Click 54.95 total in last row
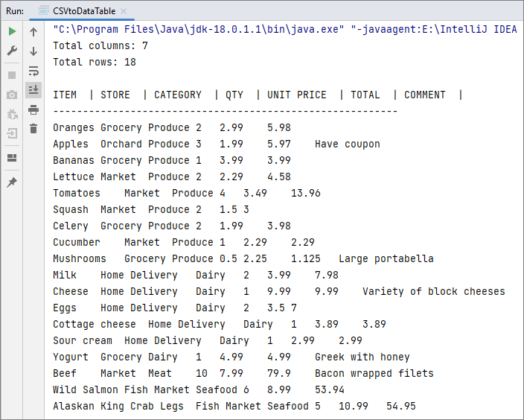524x420 pixels. tap(401, 407)
